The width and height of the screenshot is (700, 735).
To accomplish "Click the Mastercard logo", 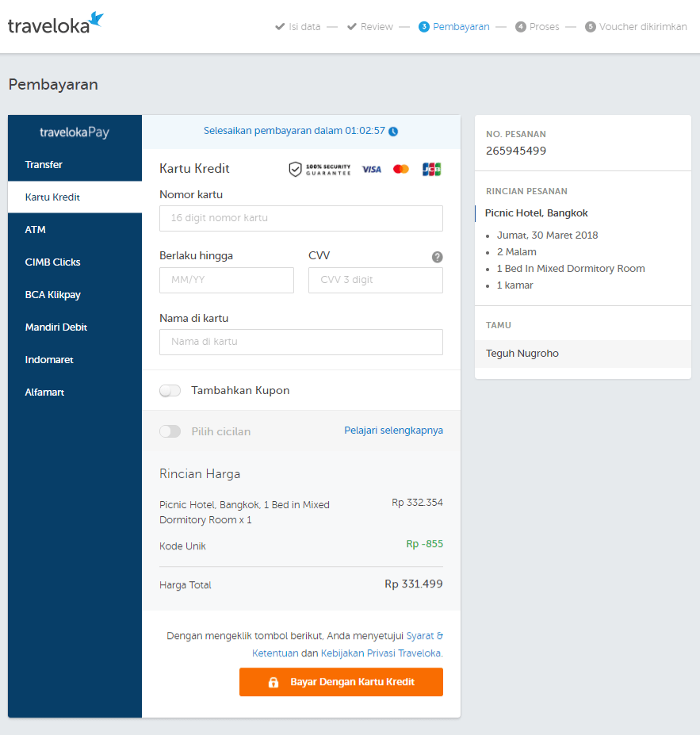I will point(401,169).
